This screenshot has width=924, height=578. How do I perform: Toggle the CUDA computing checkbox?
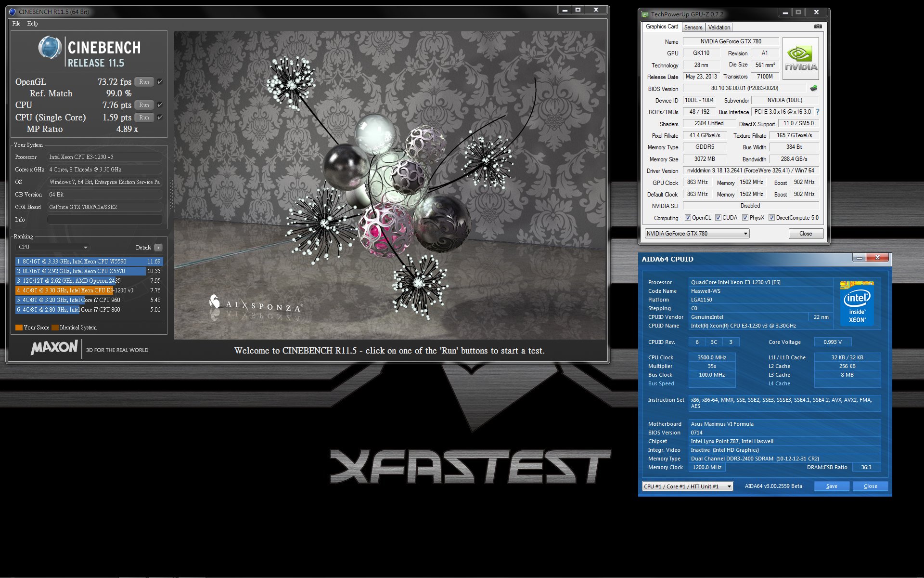tap(718, 218)
